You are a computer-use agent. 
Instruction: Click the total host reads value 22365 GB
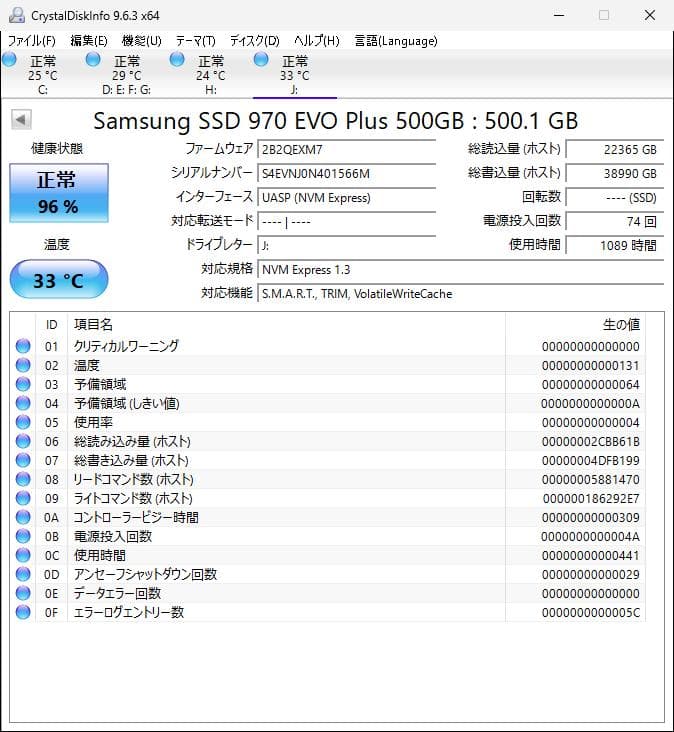(615, 150)
